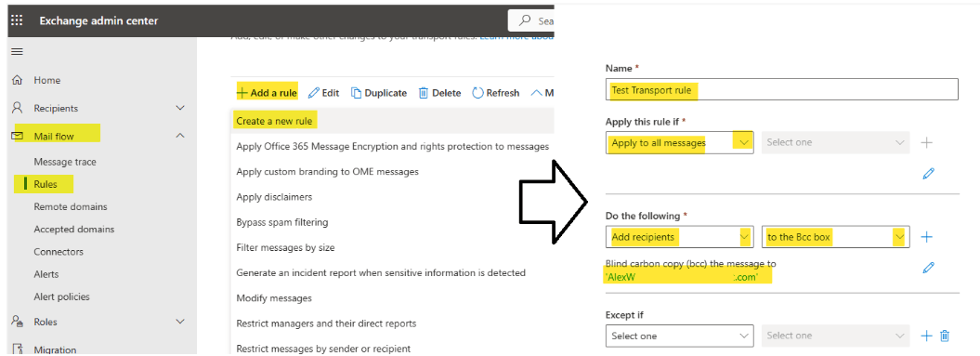Click Delete trash in rules toolbar
Viewport: 980px width, 356px height.
[x=439, y=93]
